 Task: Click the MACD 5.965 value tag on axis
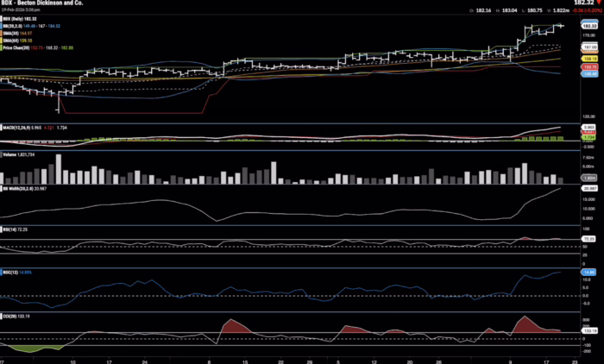coord(588,127)
